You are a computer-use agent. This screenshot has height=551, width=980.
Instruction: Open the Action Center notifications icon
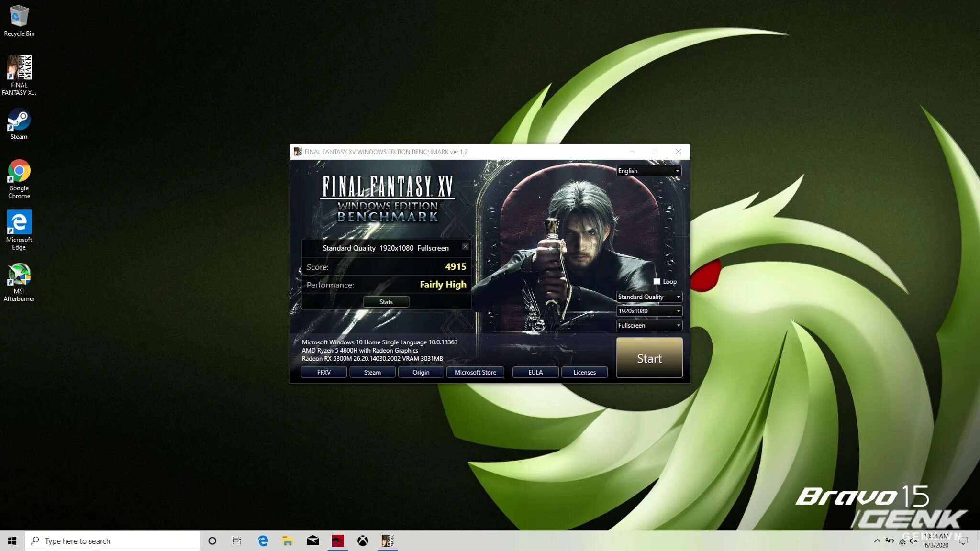(963, 541)
